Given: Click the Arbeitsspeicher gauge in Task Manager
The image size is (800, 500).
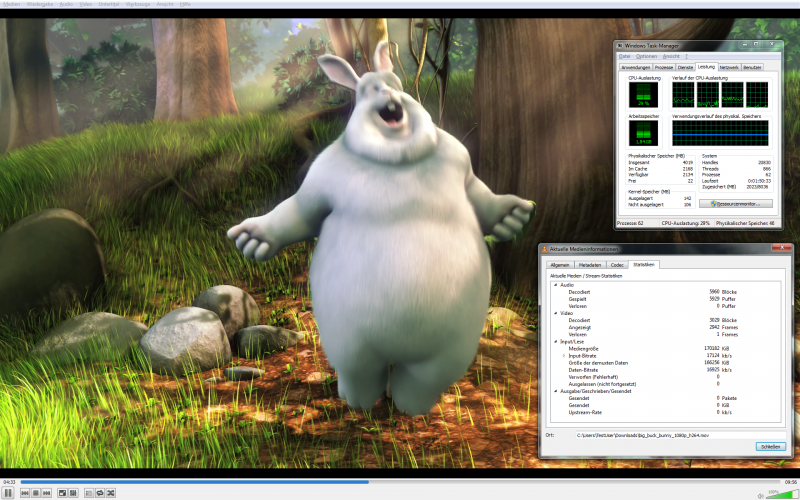Looking at the screenshot, I should 643,133.
